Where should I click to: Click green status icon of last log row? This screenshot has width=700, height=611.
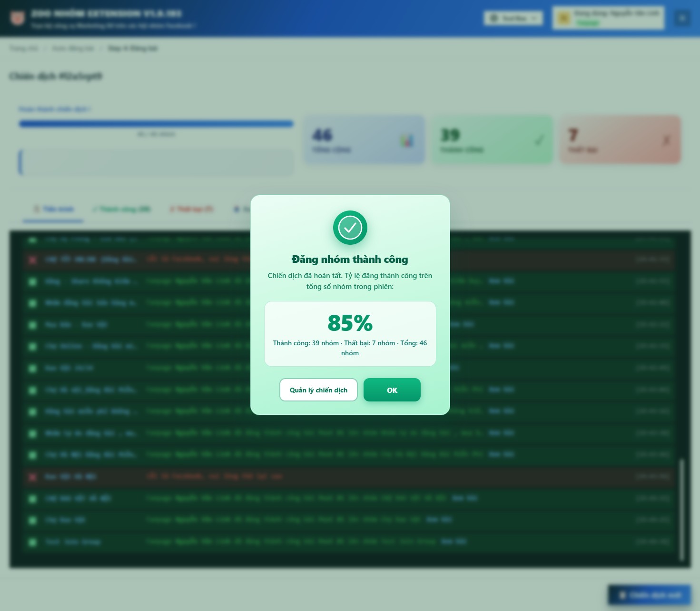click(x=33, y=542)
